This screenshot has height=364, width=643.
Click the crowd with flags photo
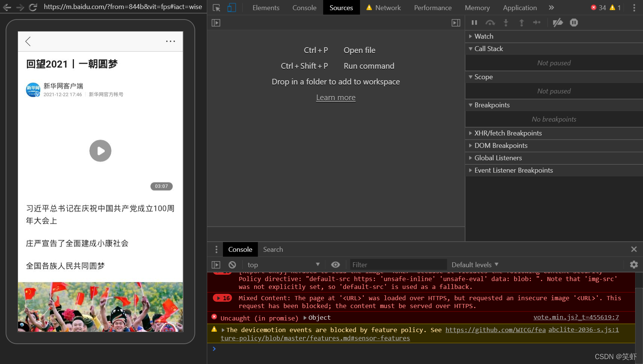click(x=101, y=307)
